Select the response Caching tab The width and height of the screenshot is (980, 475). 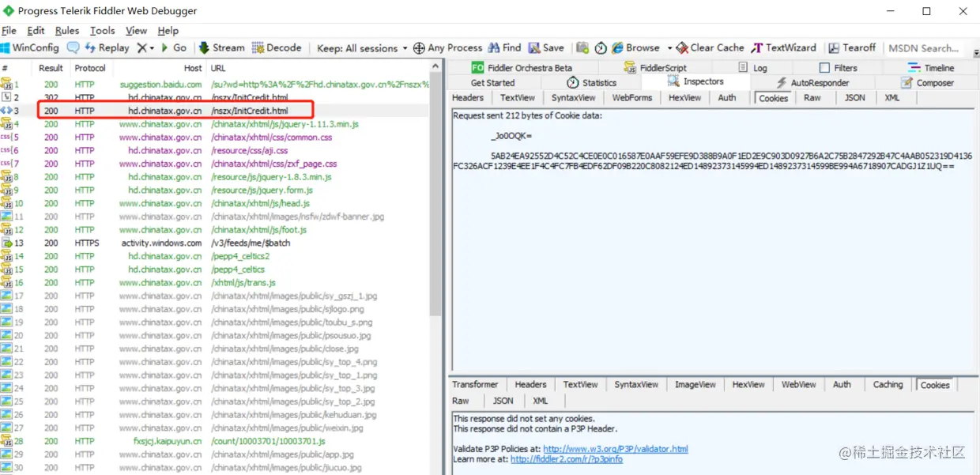(888, 385)
